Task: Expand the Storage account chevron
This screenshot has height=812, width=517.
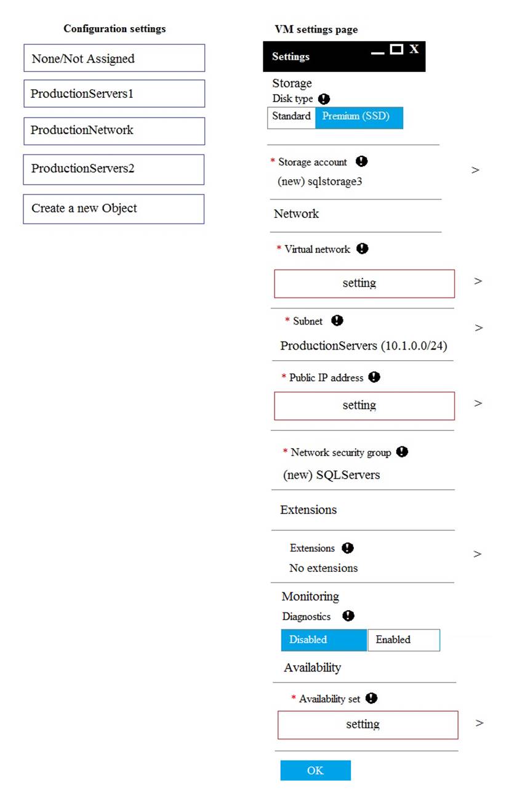Action: [475, 170]
